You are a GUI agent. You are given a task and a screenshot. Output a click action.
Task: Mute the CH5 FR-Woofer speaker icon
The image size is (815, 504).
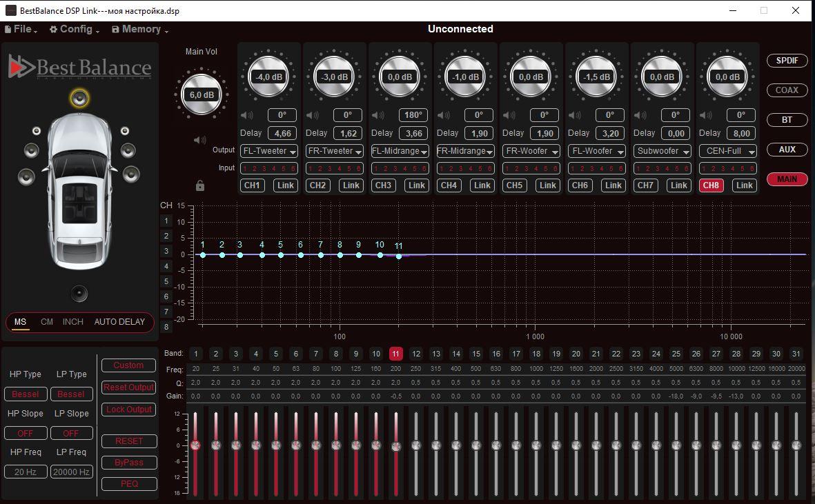coord(509,115)
